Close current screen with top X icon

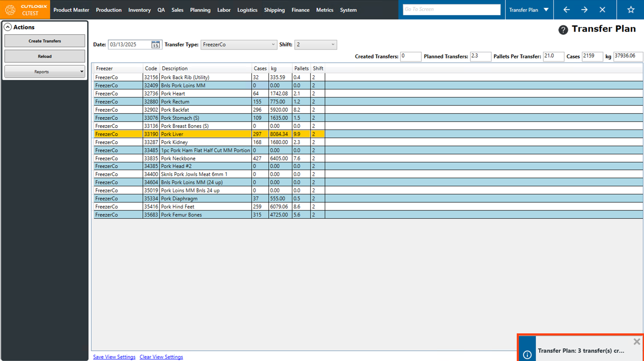[602, 10]
